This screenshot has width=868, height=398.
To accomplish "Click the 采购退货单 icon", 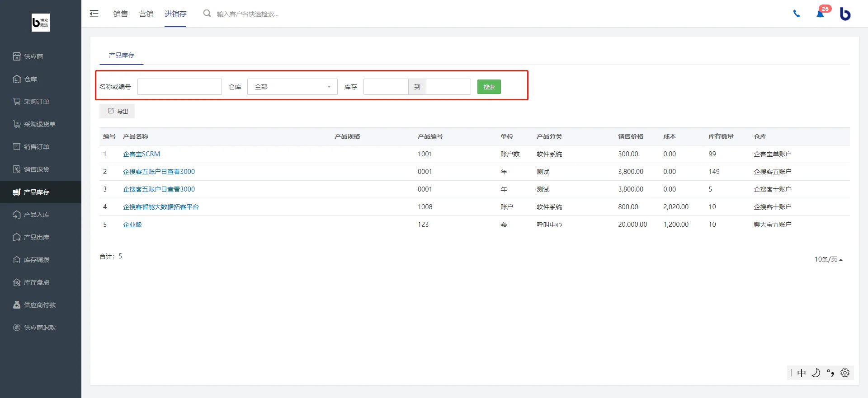I will pyautogui.click(x=17, y=124).
